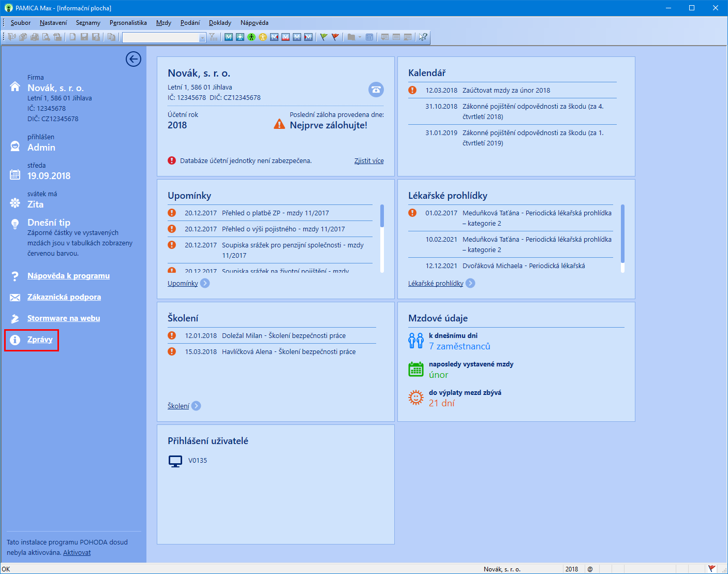This screenshot has height=574, width=728.
Task: Collapse sidebar with the back arrow circle
Action: [133, 59]
